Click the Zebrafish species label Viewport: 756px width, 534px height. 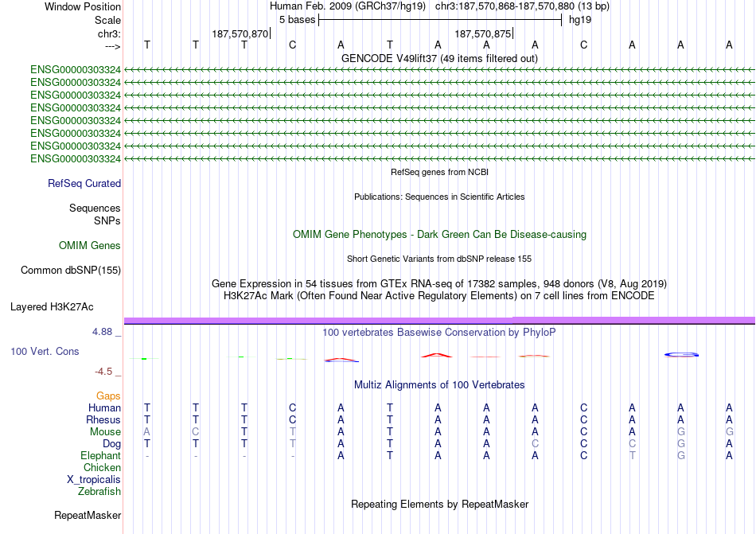(x=99, y=492)
